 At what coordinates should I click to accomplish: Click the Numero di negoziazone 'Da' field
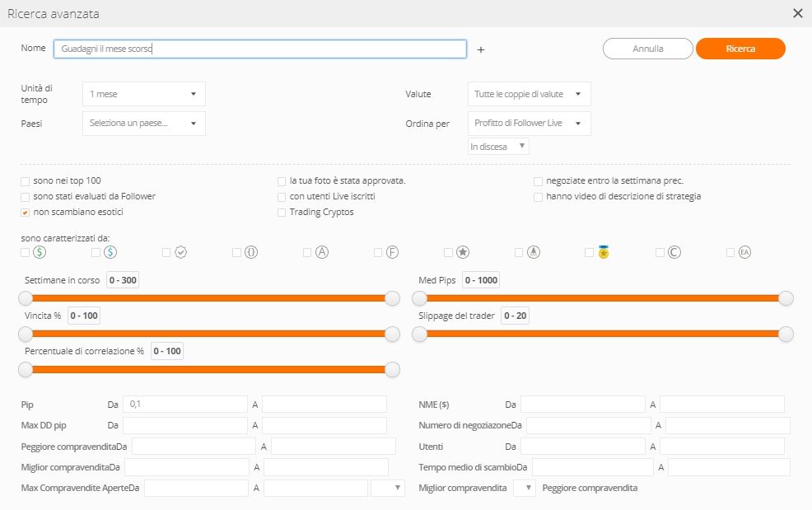pyautogui.click(x=589, y=425)
